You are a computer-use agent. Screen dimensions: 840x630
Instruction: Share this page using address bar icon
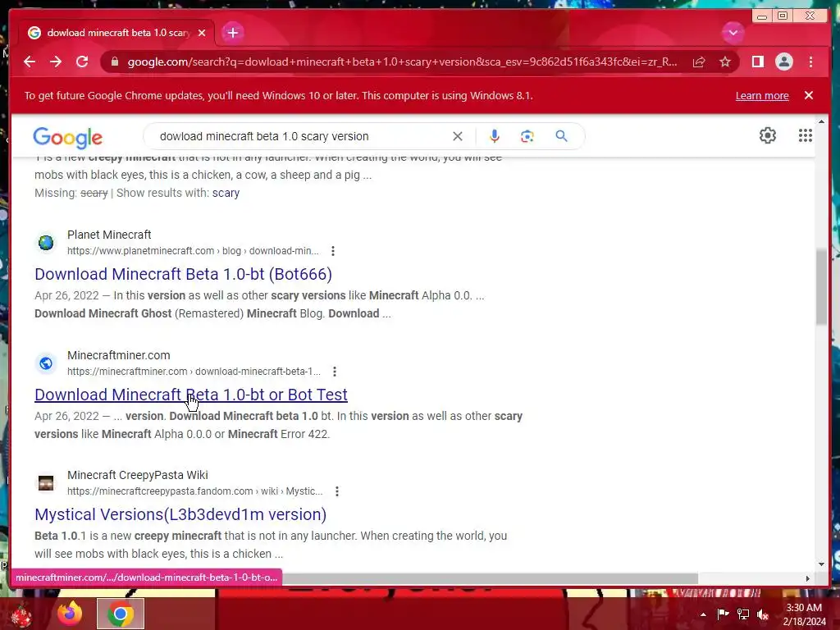(699, 62)
